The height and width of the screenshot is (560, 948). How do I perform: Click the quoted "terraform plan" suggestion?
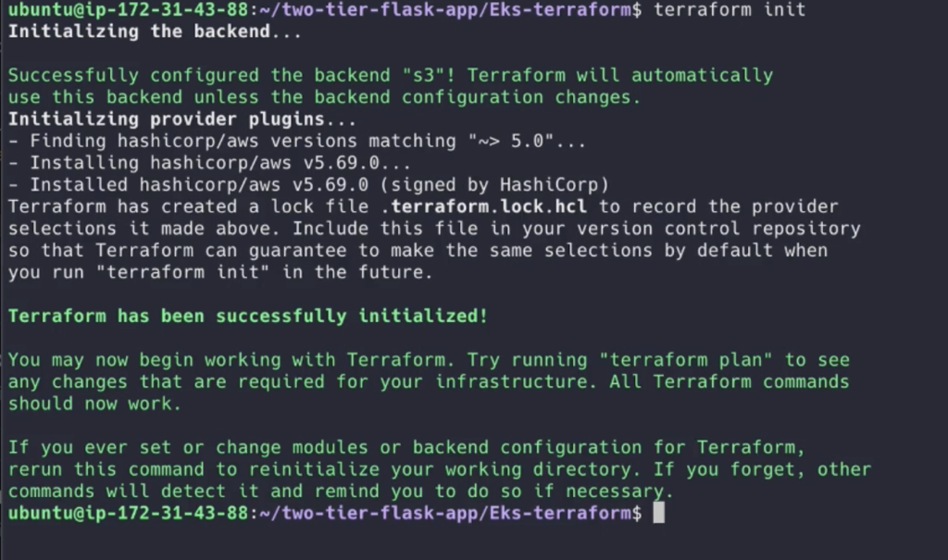click(x=686, y=360)
